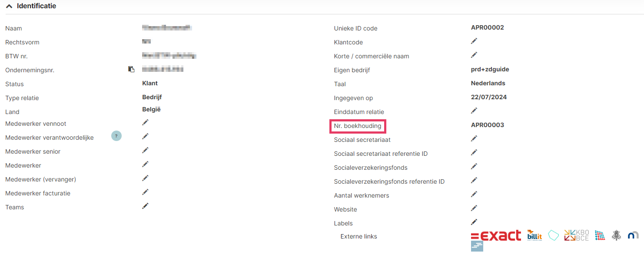644x262 pixels.
Task: Click the blue and grey arch logo
Action: [633, 235]
